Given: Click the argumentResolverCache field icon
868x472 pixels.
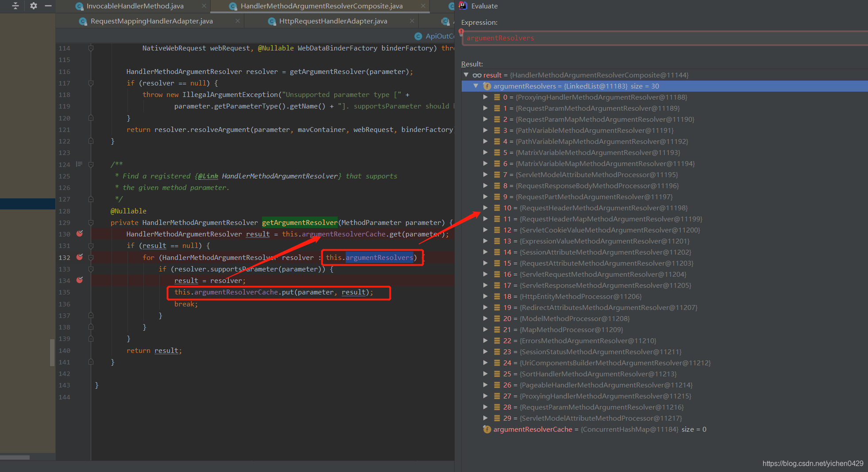Looking at the screenshot, I should [487, 429].
